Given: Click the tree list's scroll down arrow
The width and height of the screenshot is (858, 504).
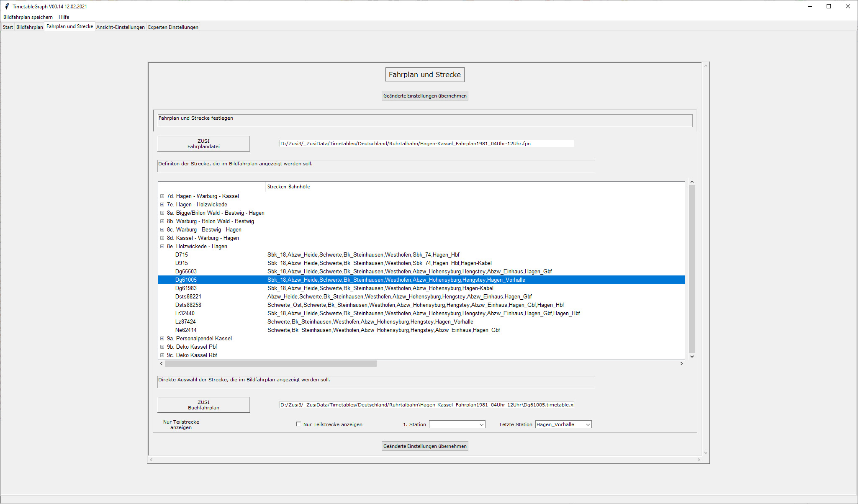Looking at the screenshot, I should 692,357.
